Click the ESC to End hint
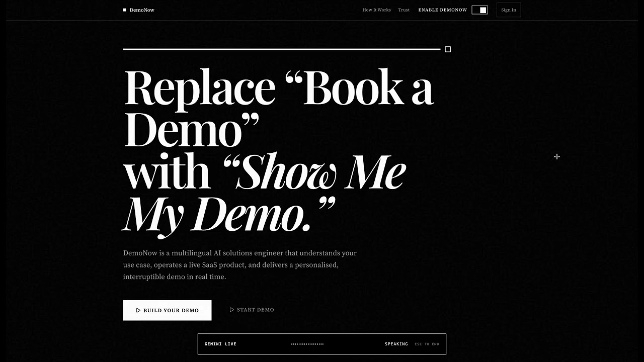 427,344
